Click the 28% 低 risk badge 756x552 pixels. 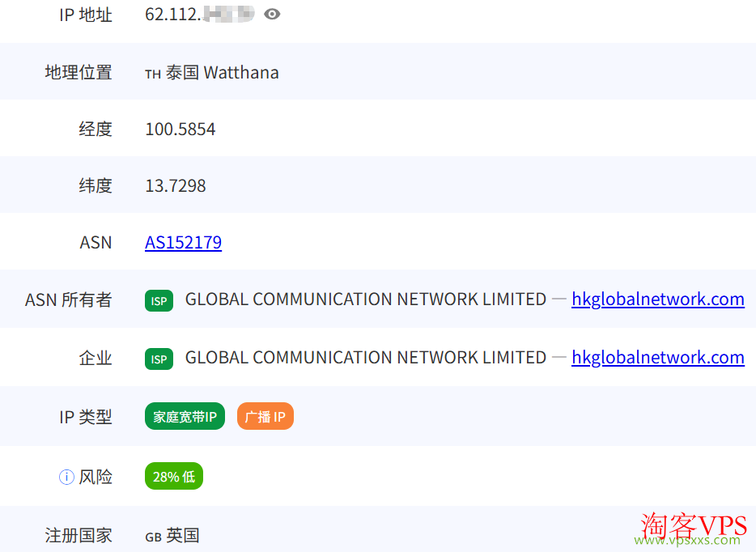173,477
